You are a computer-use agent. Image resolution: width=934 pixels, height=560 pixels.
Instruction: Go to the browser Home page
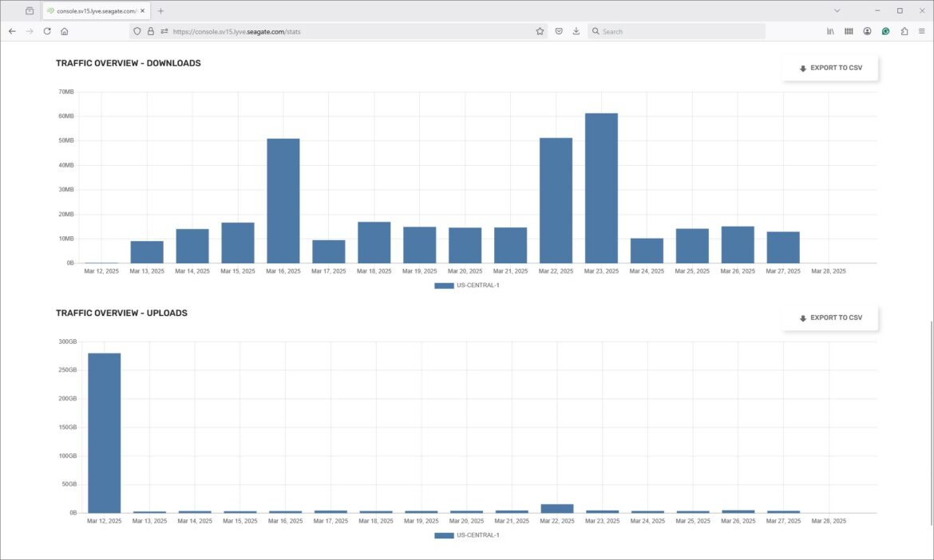(x=65, y=31)
